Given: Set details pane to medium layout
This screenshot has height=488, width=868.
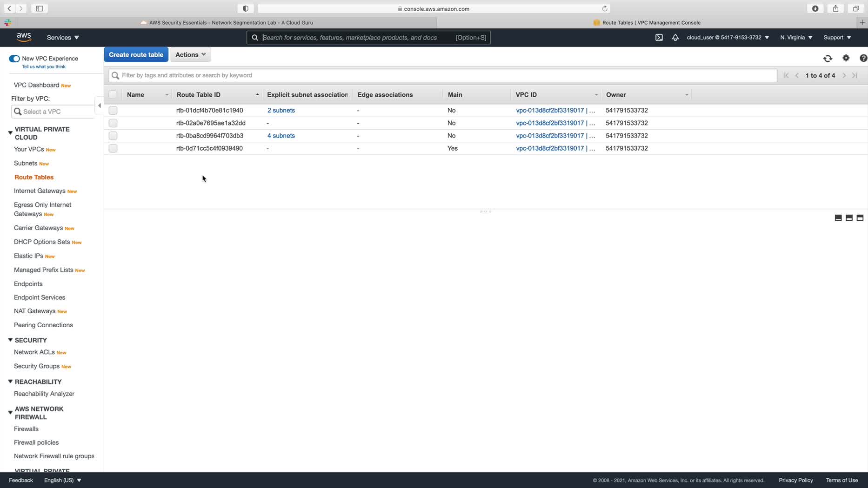Looking at the screenshot, I should pyautogui.click(x=849, y=218).
